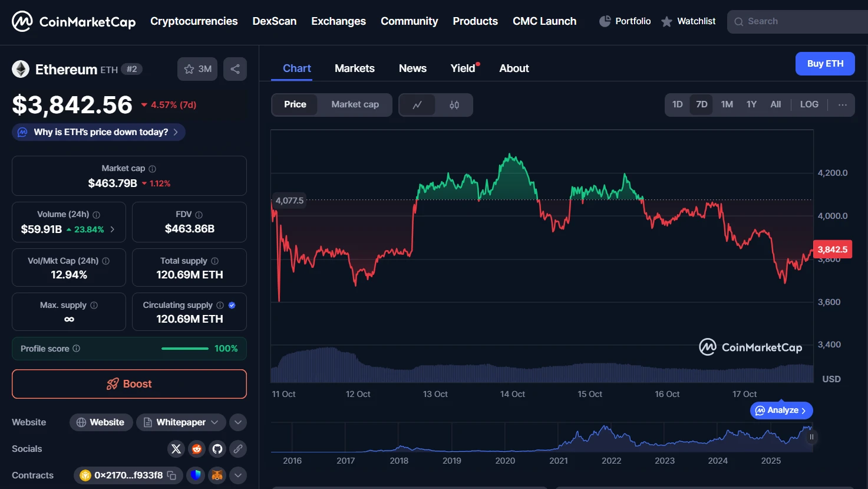Viewport: 868px width, 489px height.
Task: Switch chart to Market cap view
Action: (355, 104)
